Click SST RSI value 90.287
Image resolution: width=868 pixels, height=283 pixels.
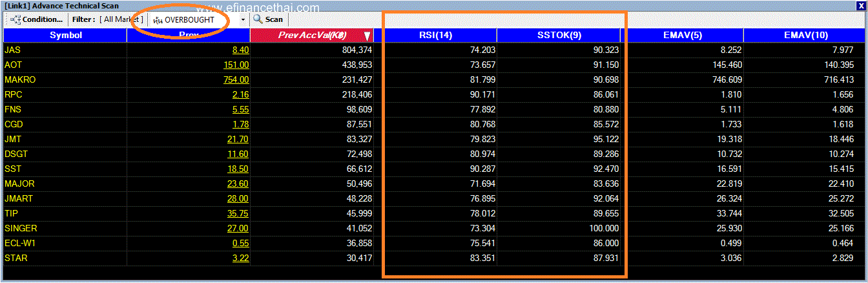pyautogui.click(x=482, y=169)
